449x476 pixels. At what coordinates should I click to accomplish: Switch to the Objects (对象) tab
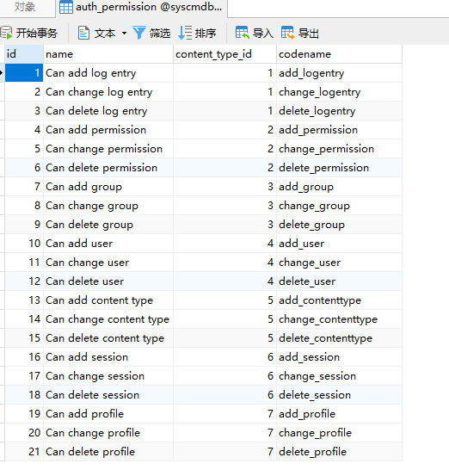pyautogui.click(x=25, y=7)
